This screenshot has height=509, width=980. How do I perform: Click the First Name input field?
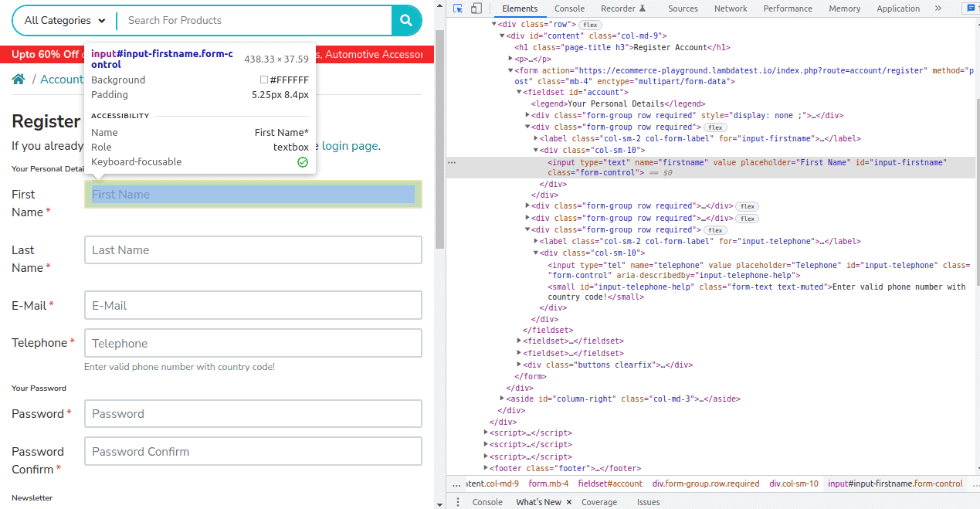(253, 194)
